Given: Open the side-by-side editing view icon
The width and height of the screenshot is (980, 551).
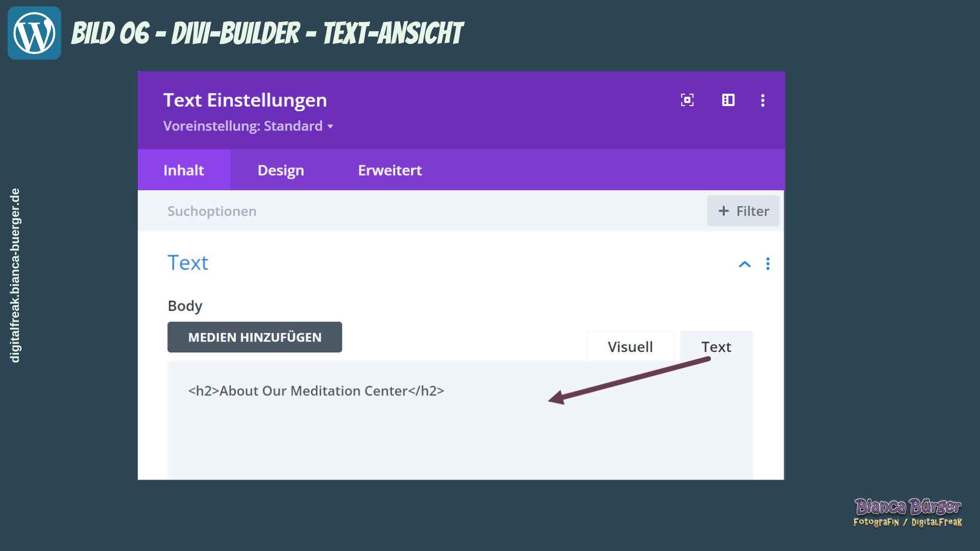Looking at the screenshot, I should 728,101.
